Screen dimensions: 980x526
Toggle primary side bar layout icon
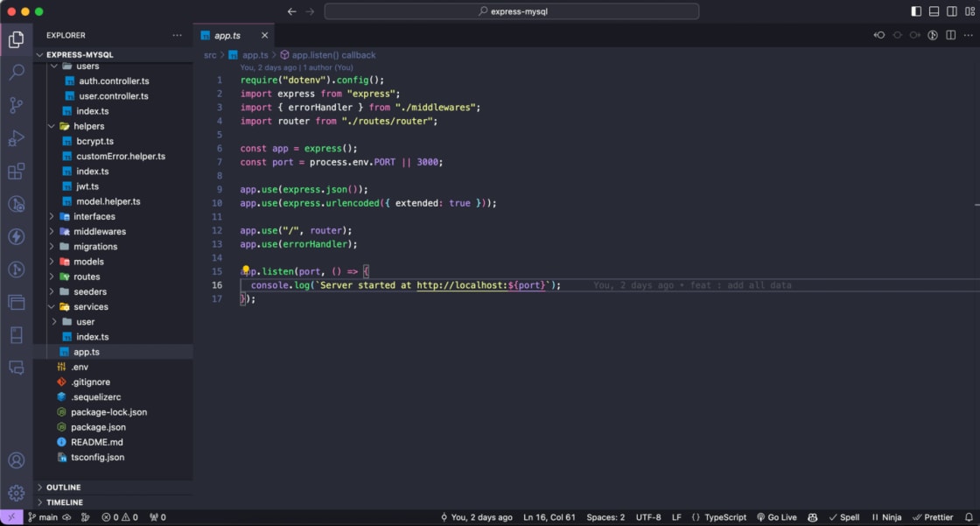(916, 11)
